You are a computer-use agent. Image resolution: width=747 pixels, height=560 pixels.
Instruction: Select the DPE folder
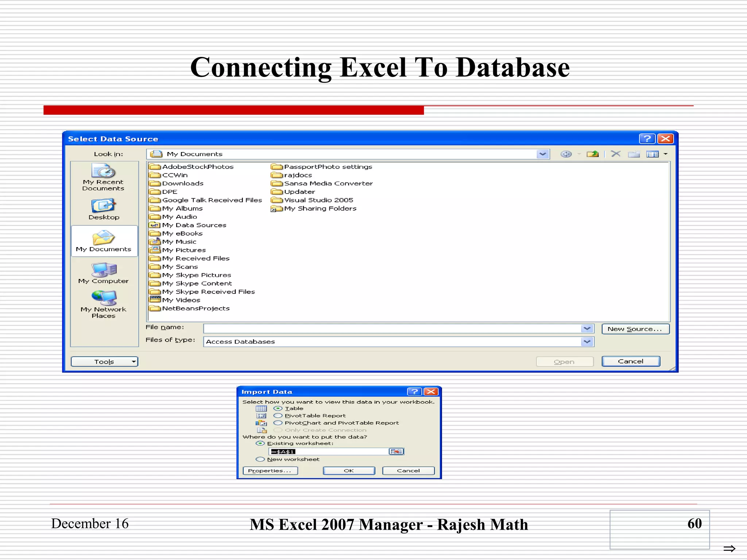pyautogui.click(x=163, y=192)
